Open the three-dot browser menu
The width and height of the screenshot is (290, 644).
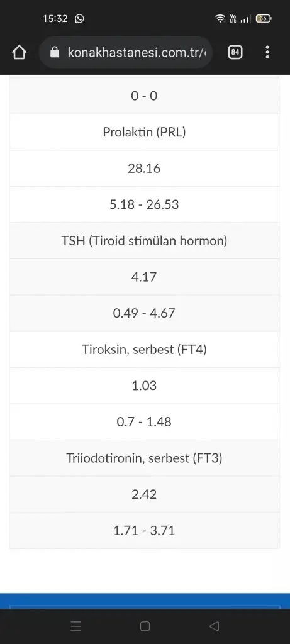267,52
